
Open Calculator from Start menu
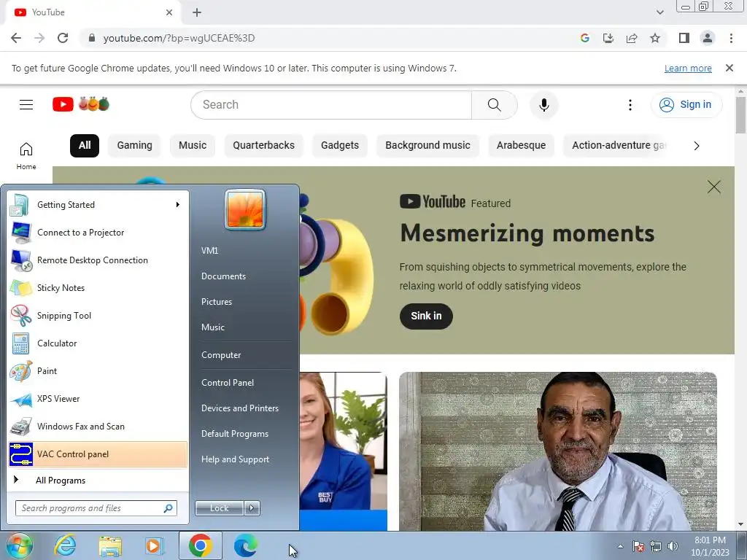pyautogui.click(x=98, y=343)
